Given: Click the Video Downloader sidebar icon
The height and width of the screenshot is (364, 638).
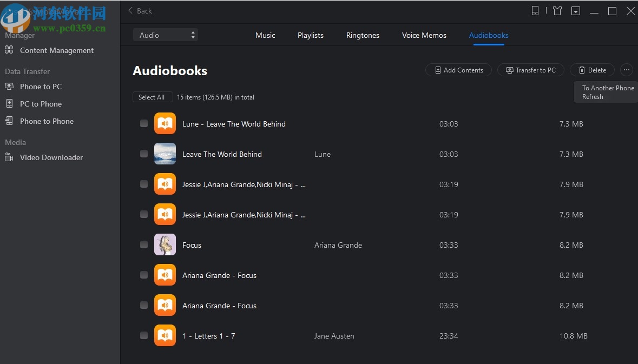Looking at the screenshot, I should coord(9,157).
